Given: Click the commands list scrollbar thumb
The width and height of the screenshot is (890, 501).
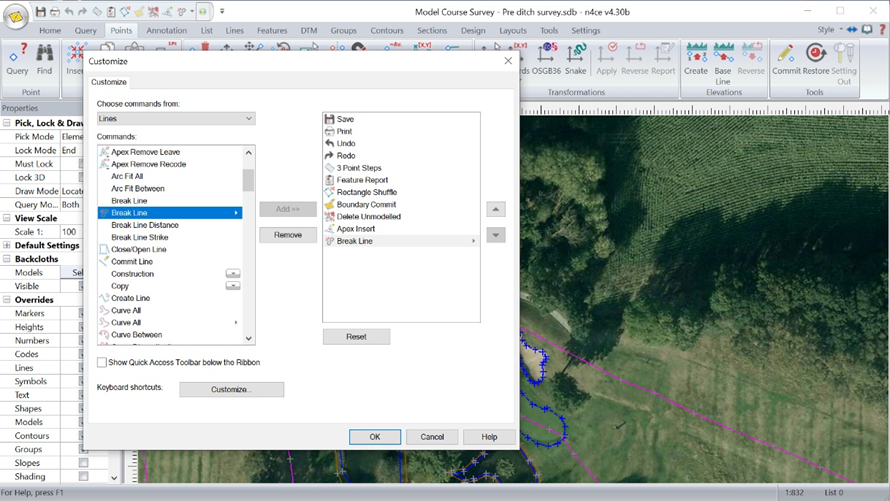Looking at the screenshot, I should click(x=248, y=180).
